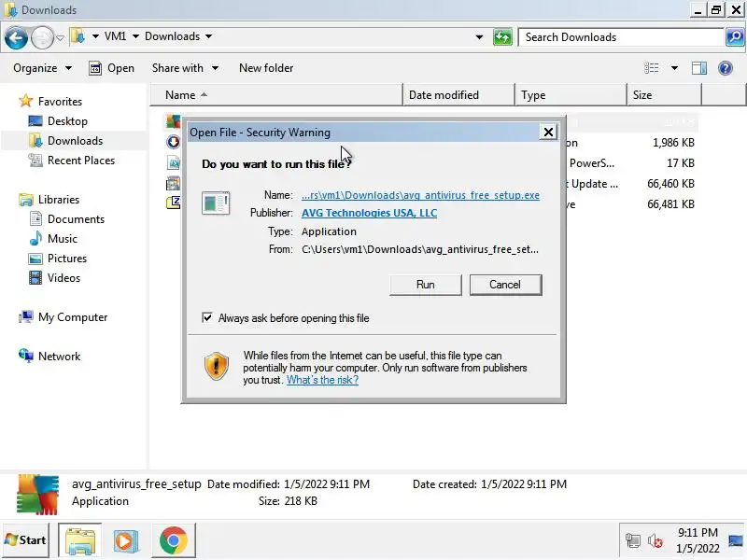Open the Music library

53,239
